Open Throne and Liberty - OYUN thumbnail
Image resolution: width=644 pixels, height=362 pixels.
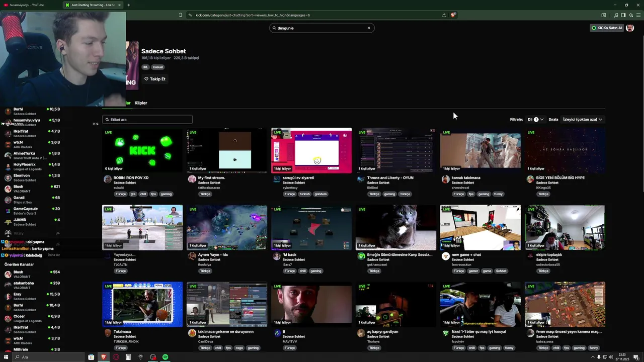point(396,150)
